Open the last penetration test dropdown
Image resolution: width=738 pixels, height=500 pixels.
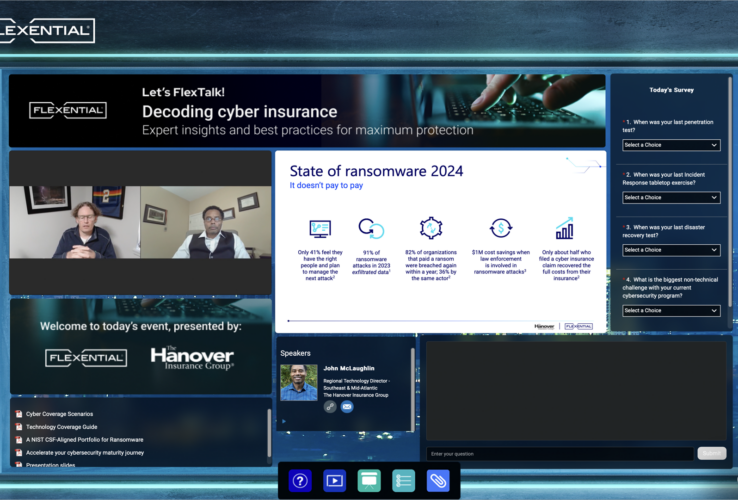(x=671, y=145)
